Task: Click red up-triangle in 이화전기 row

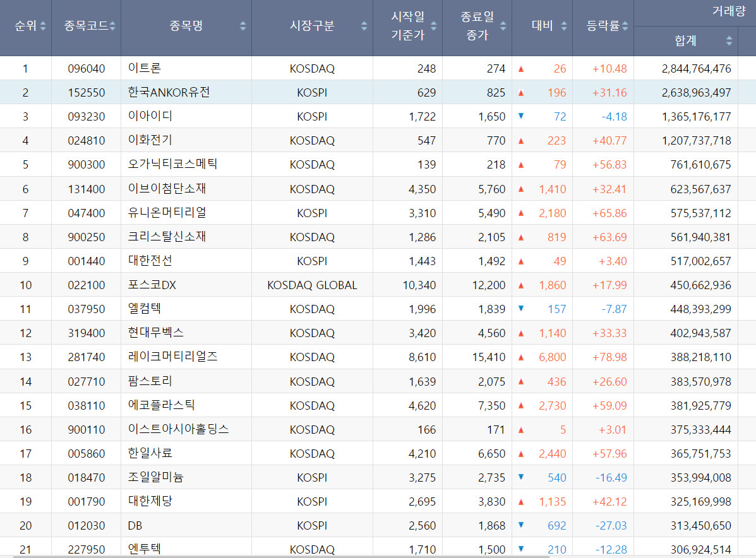Action: [x=521, y=141]
